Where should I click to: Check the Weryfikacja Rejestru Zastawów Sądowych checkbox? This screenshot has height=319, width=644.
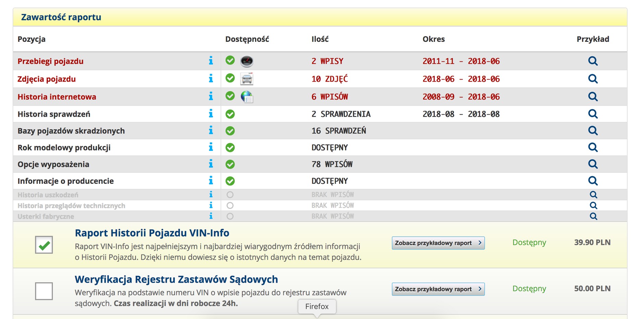pos(44,291)
